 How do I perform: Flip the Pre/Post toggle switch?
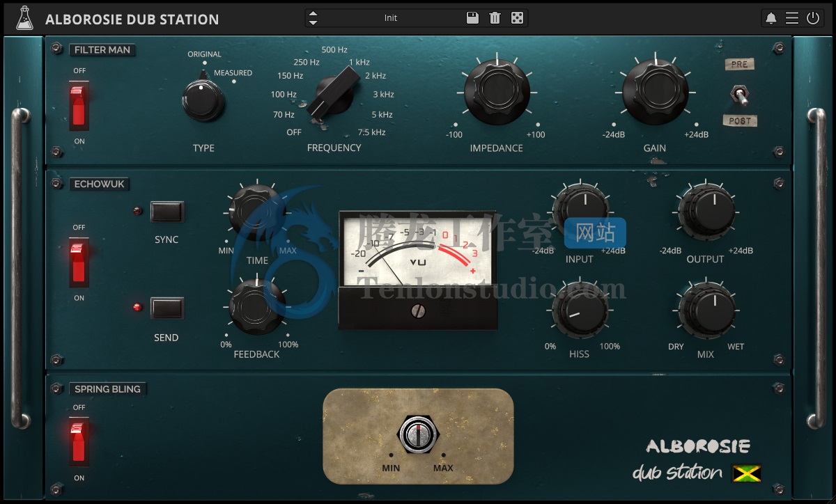[x=740, y=95]
